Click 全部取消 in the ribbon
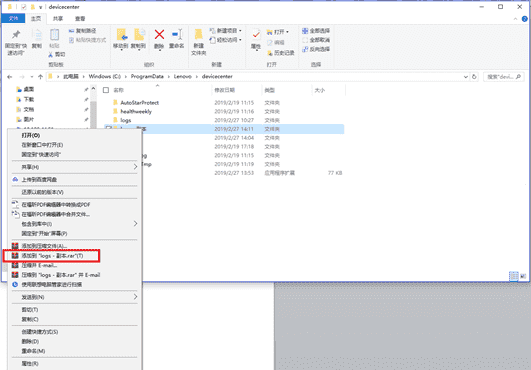 pos(316,40)
